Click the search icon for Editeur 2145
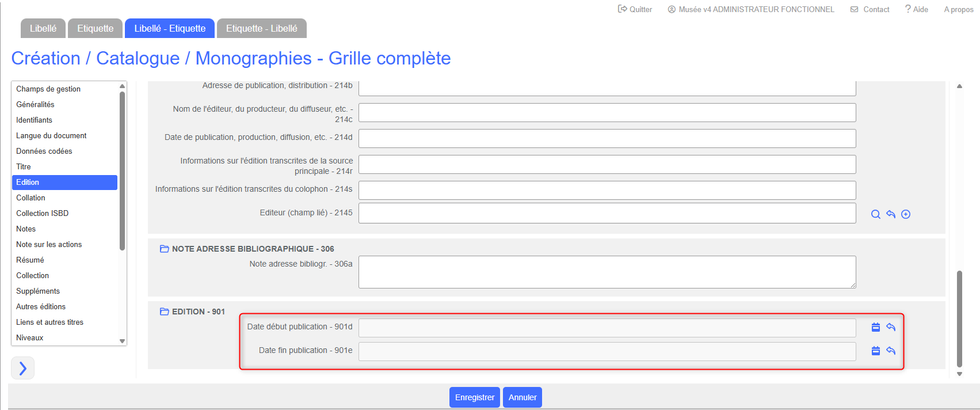 coord(875,214)
